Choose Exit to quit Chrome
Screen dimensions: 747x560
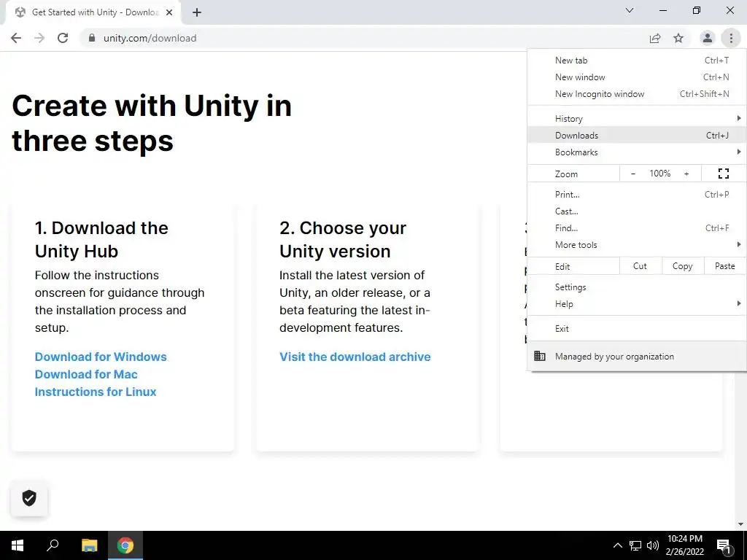click(637, 329)
